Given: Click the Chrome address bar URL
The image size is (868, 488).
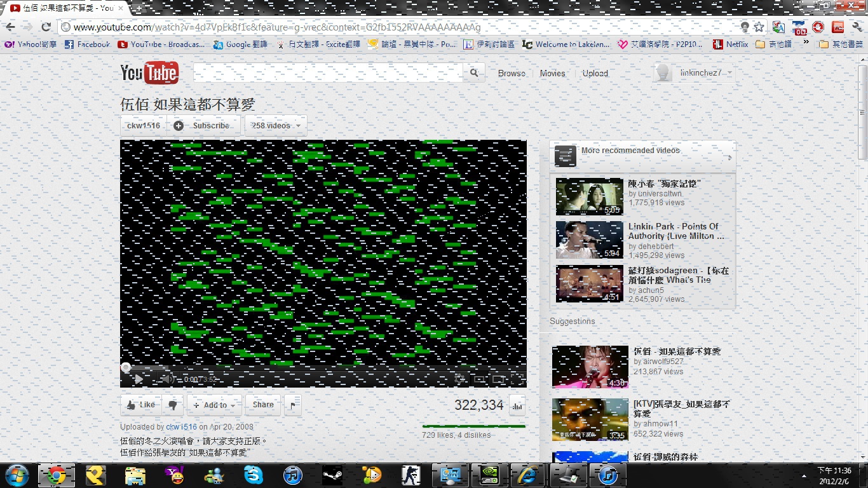Looking at the screenshot, I should click(x=277, y=27).
